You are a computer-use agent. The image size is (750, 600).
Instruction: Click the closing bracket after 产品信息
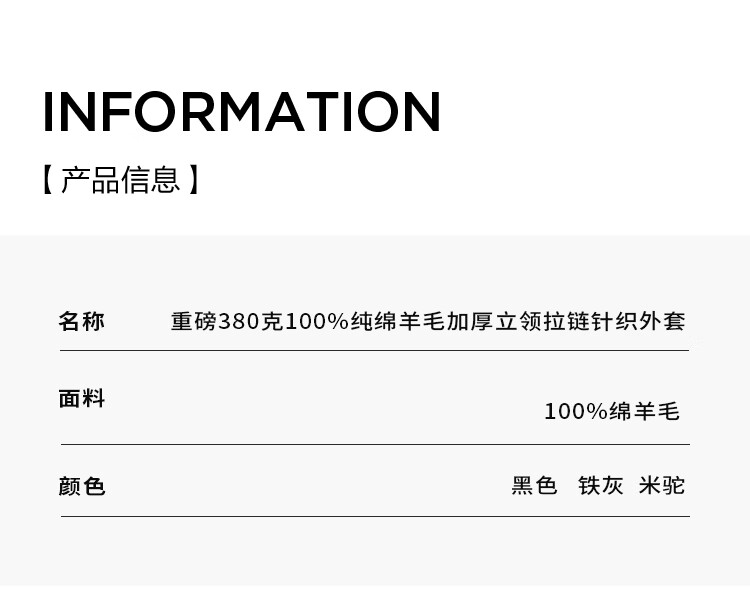tap(193, 180)
